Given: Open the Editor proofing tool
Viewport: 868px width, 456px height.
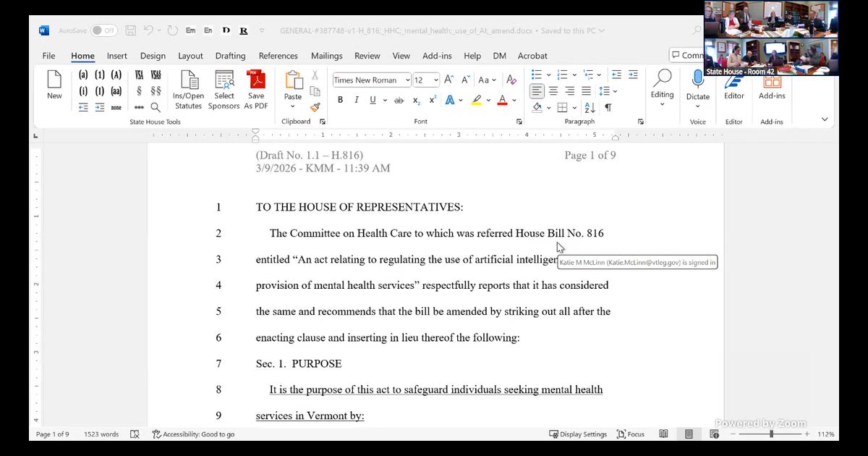Looking at the screenshot, I should tap(734, 85).
